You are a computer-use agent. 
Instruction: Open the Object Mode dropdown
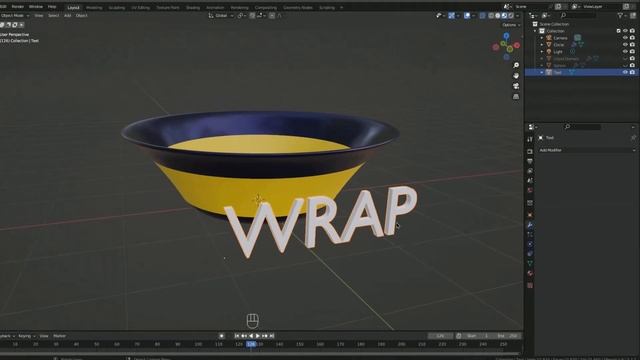point(15,16)
